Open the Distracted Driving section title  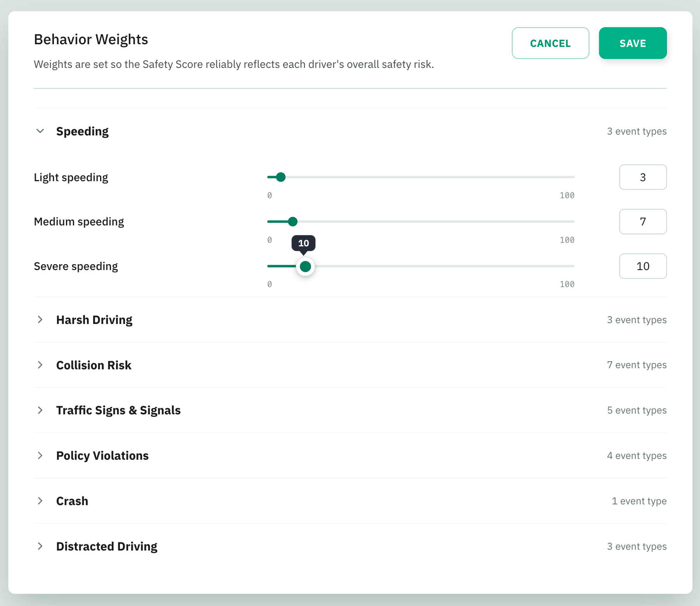tap(107, 547)
